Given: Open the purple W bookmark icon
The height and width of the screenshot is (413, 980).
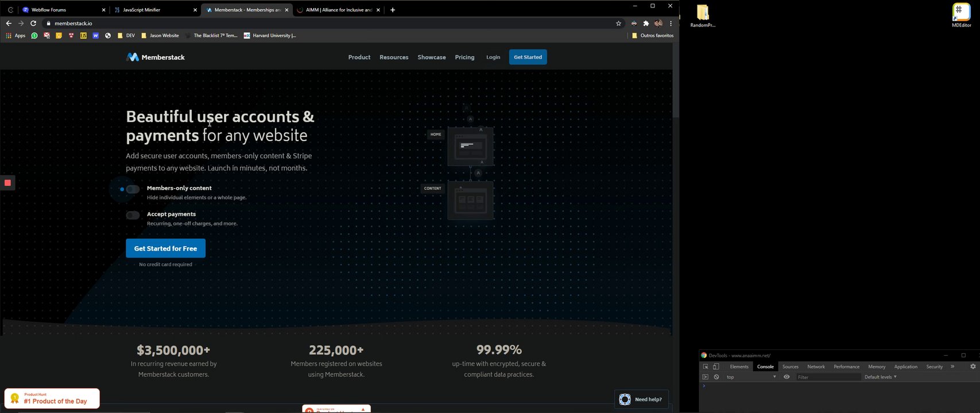Looking at the screenshot, I should pyautogui.click(x=95, y=36).
